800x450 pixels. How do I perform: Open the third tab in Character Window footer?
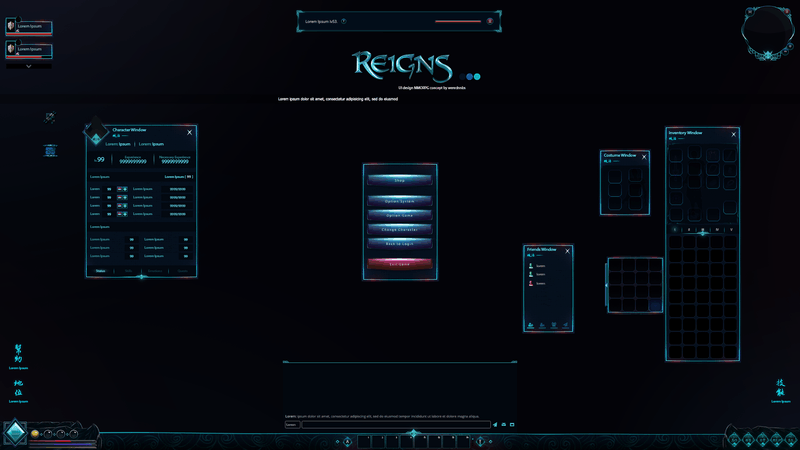pyautogui.click(x=155, y=271)
